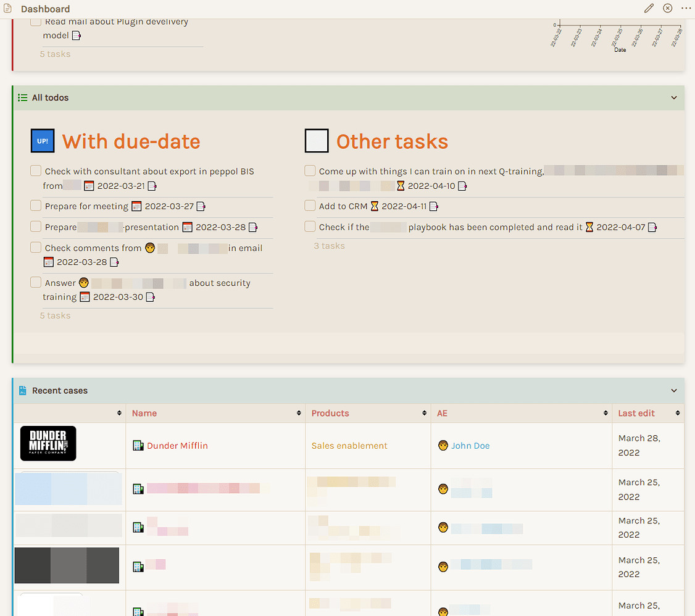Viewport: 695px width, 616px height.
Task: Click the circled X icon in the top bar
Action: point(667,8)
